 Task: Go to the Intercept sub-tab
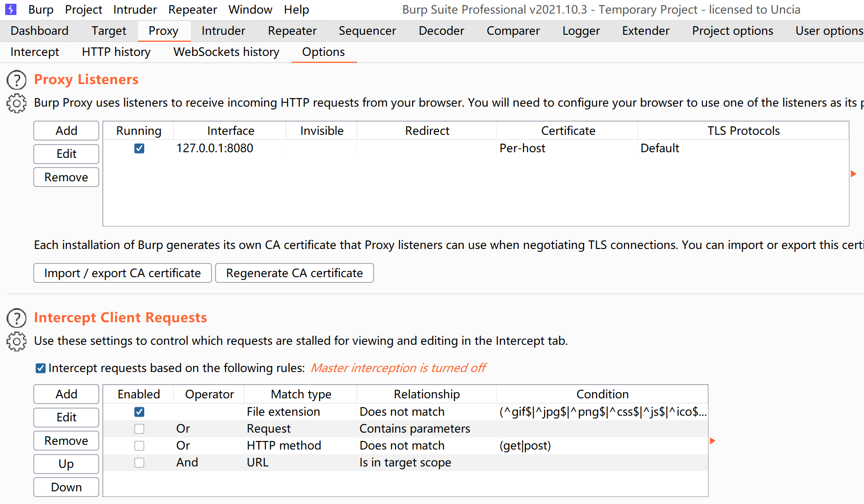[35, 52]
